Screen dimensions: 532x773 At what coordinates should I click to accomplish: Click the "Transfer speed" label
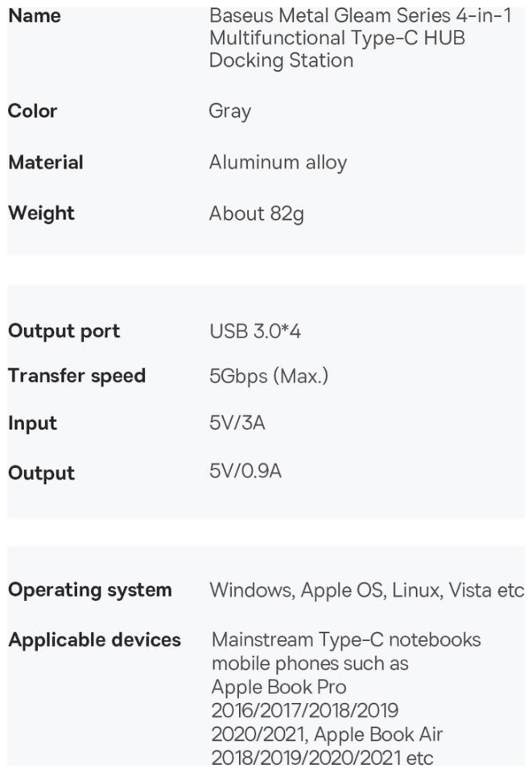[x=76, y=376]
